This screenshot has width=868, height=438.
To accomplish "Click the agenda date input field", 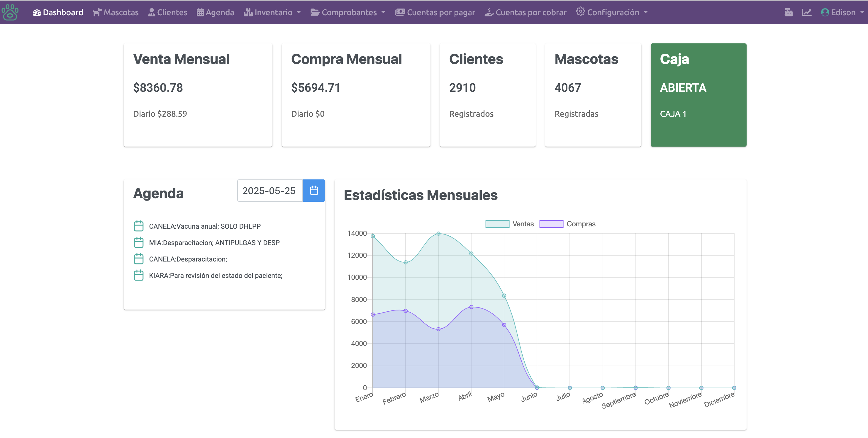I will 269,191.
